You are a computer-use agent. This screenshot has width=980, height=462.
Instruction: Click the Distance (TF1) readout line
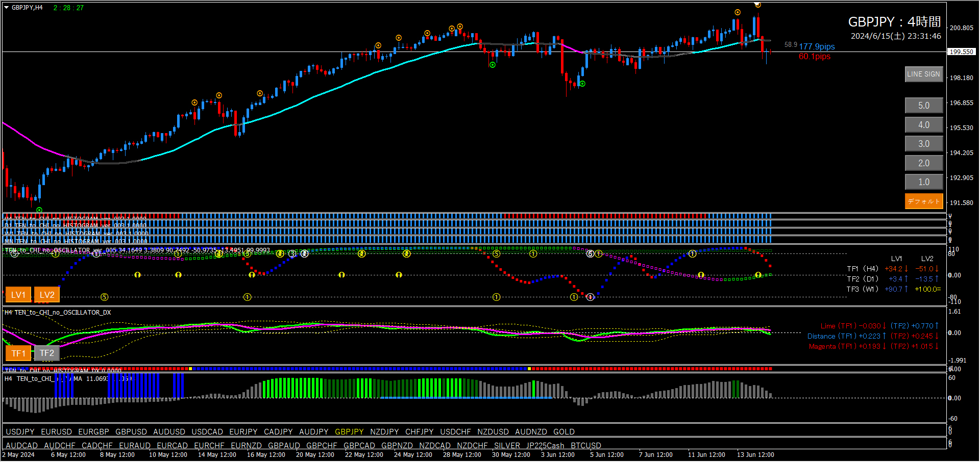click(x=873, y=336)
